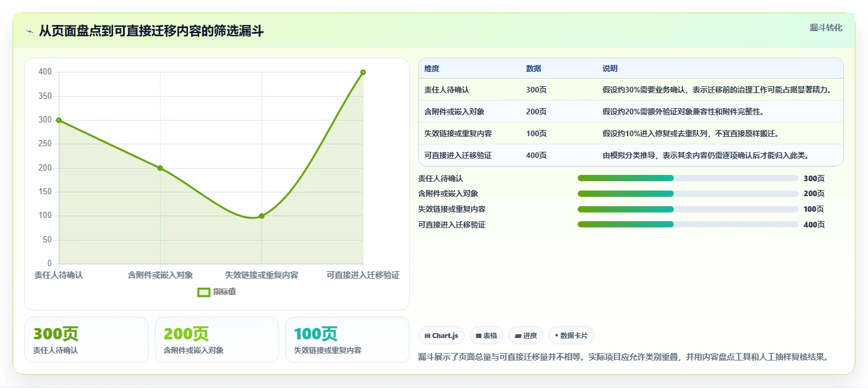Click the 数据卡片 tag chip

pos(571,336)
